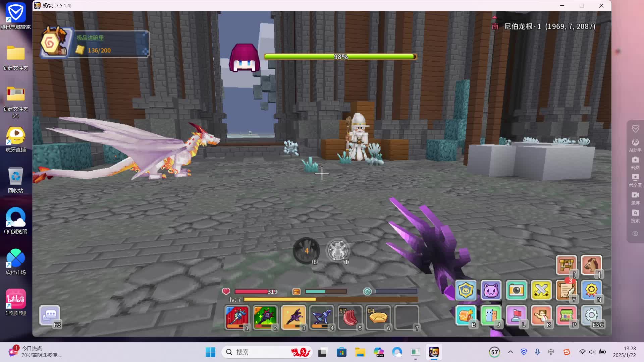
Task: Click the E skill cooldown button
Action: 306,251
